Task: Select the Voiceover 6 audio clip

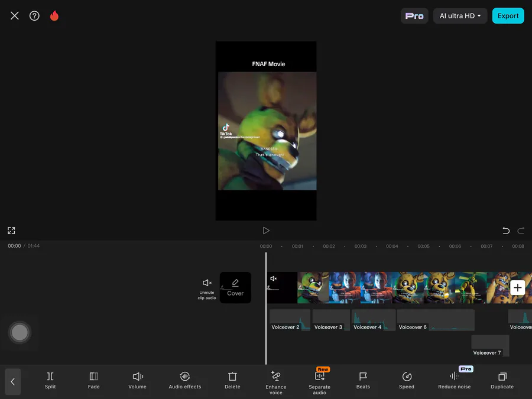Action: pos(436,320)
